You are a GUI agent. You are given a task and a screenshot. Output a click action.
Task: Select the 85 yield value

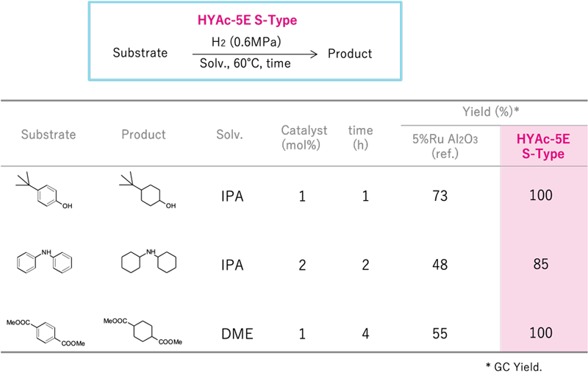pos(541,264)
